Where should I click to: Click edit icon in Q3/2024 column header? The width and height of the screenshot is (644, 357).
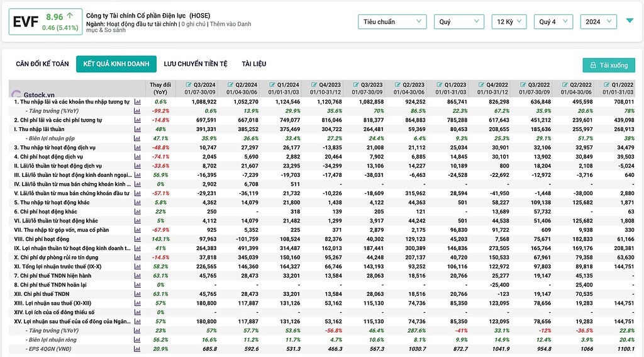pos(187,85)
